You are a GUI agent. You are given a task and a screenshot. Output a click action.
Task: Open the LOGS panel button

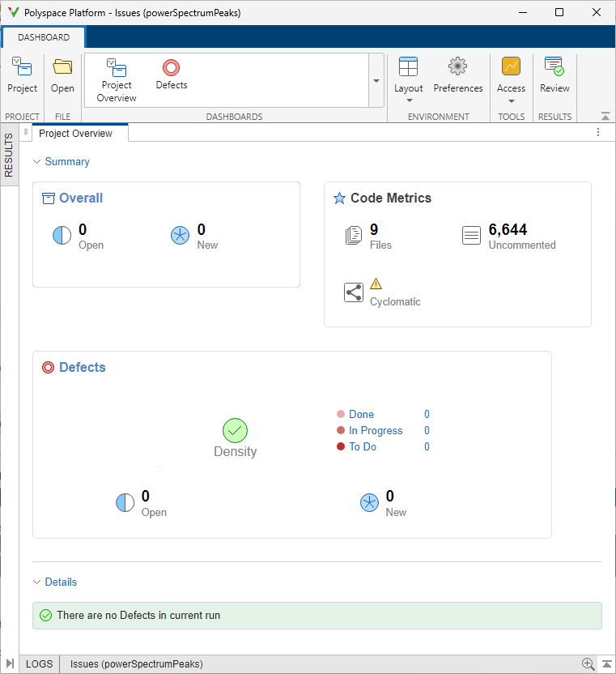coord(40,664)
